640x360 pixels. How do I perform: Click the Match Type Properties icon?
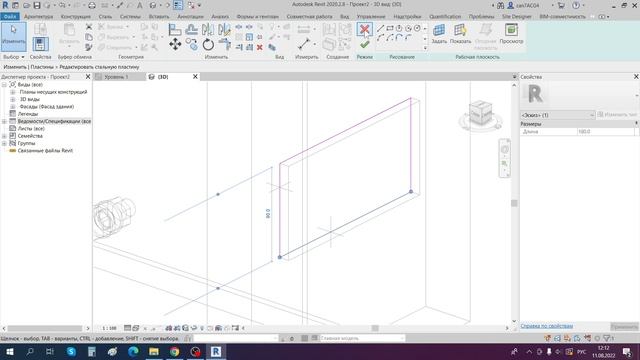[x=89, y=48]
